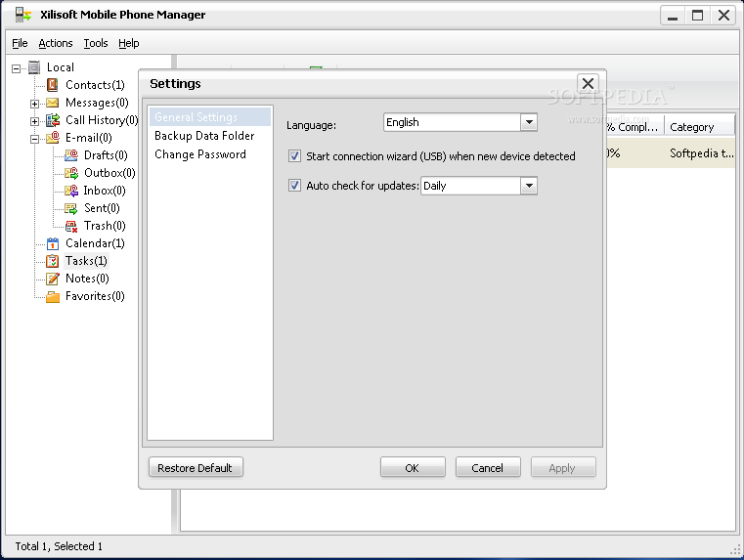
Task: Select Calendar(1) in the tree
Action: (95, 243)
